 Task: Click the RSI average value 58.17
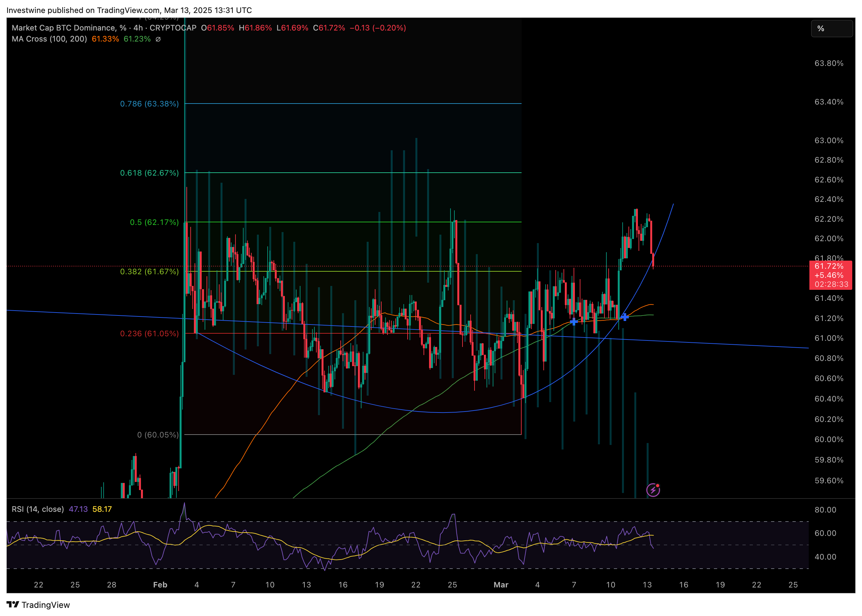(102, 509)
